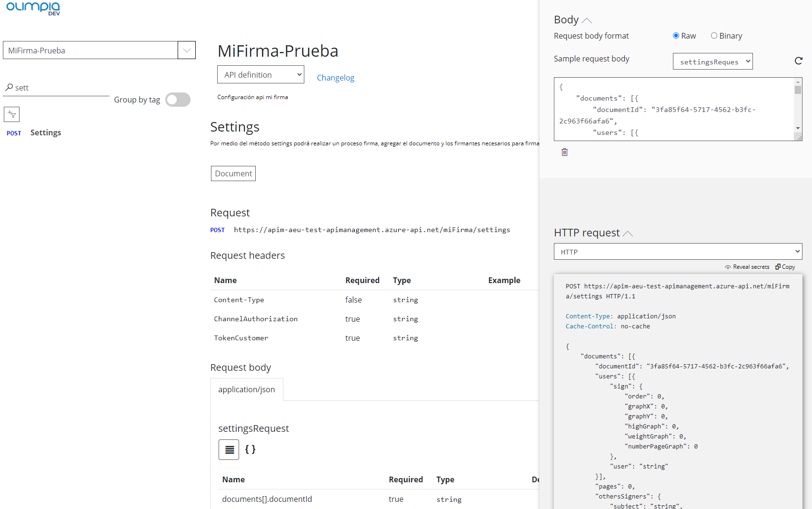Open the application/json tab

[x=247, y=389]
